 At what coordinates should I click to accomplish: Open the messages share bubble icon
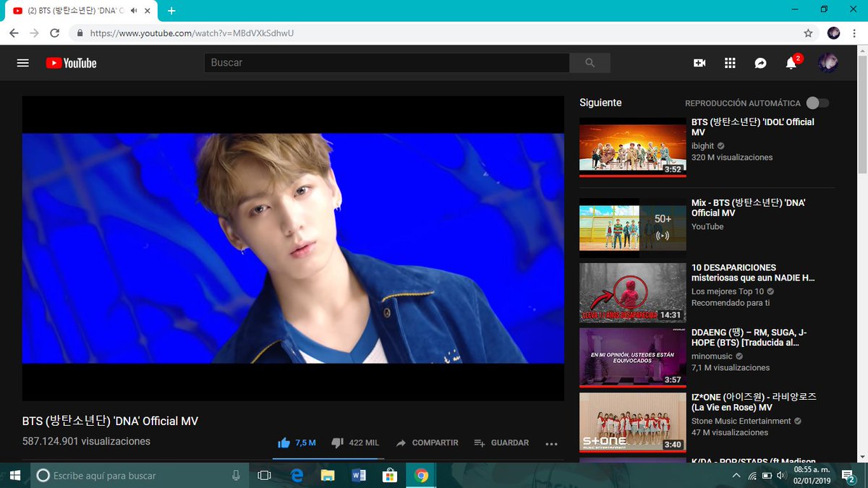(x=760, y=63)
